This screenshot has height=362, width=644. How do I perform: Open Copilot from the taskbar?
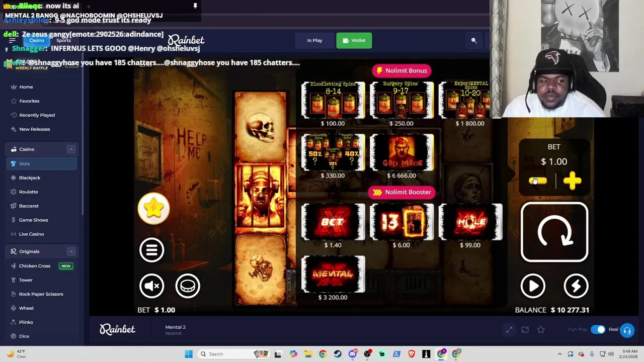(x=293, y=354)
